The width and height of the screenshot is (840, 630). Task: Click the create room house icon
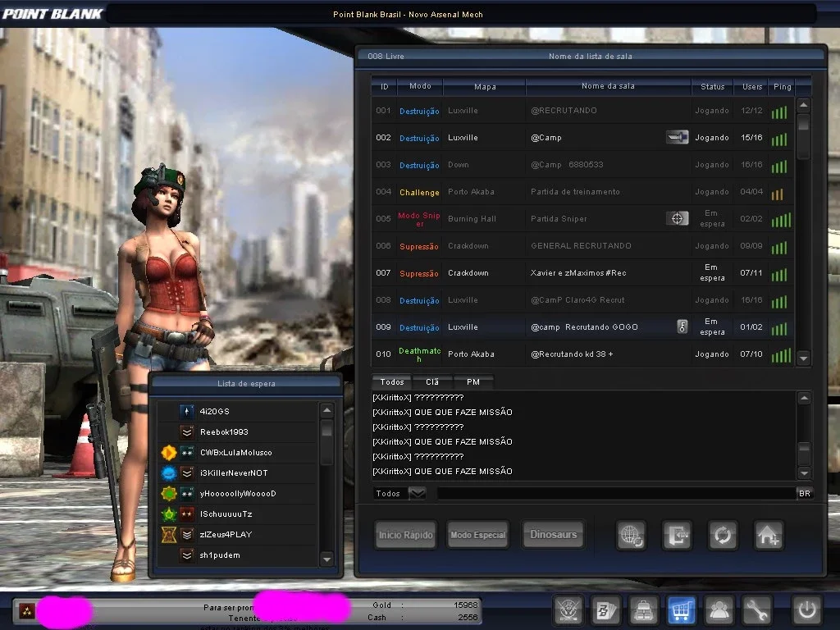769,535
